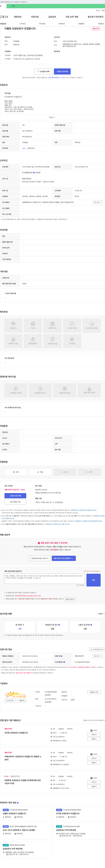Open the 직업 능력 개발 menu
105x868 pixels.
tap(72, 17)
